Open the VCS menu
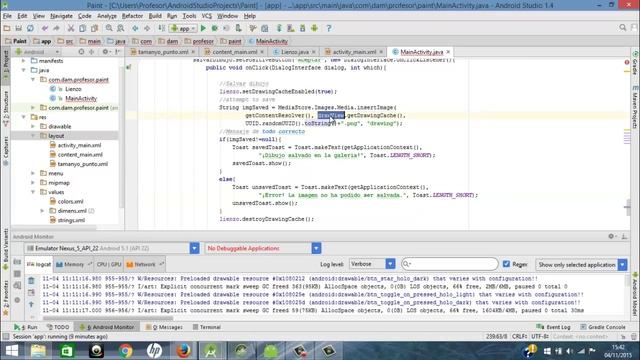Screen dimensions: 640x360 tap(207, 16)
